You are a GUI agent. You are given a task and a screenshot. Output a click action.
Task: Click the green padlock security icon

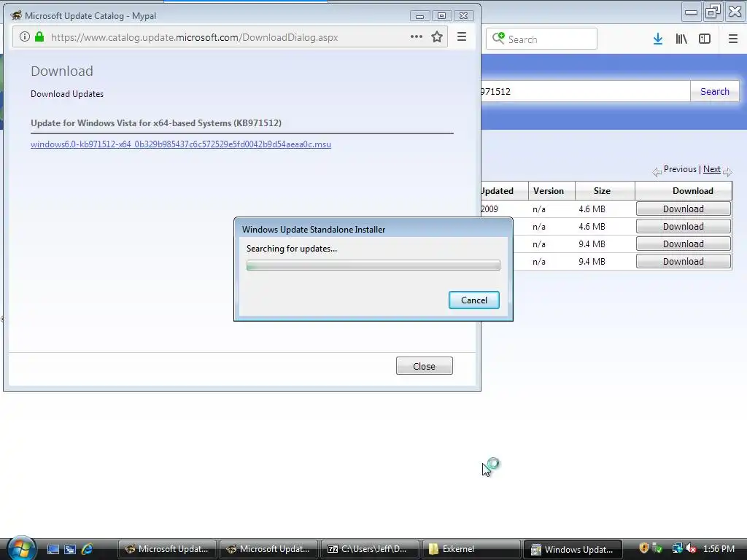tap(39, 36)
